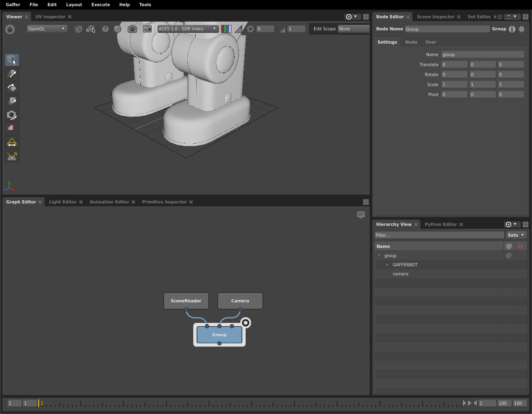This screenshot has width=532, height=414.
Task: Click the SceneReader node
Action: 186,301
